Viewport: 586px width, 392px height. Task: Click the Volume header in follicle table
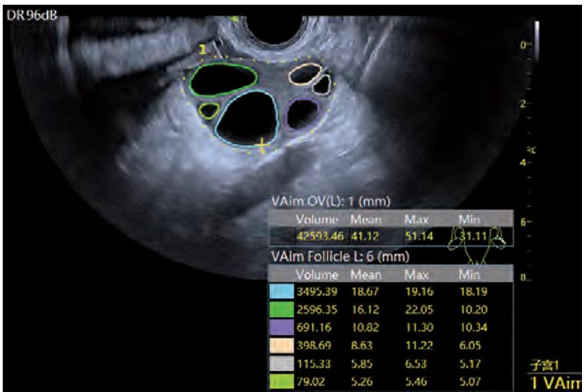tap(317, 274)
